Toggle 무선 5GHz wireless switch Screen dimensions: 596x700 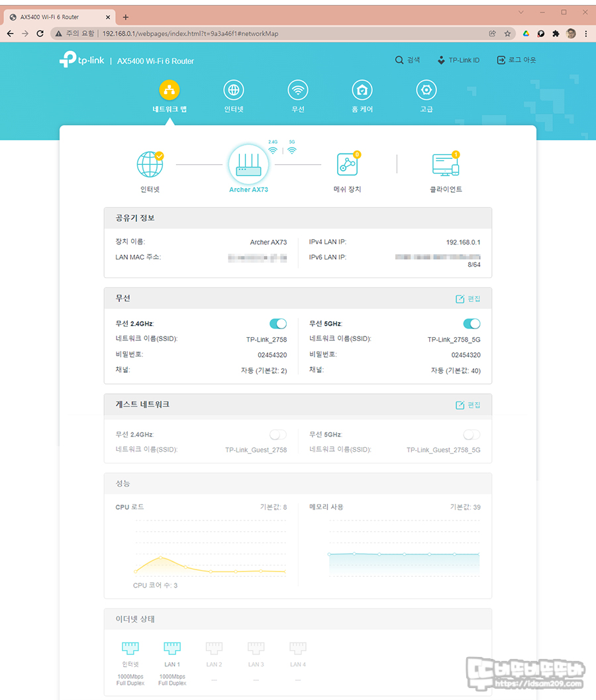click(x=472, y=324)
